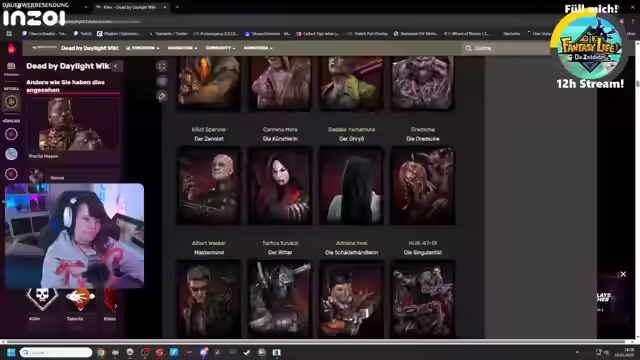
Task: Switch to the Killer browser tab
Action: [131, 7]
